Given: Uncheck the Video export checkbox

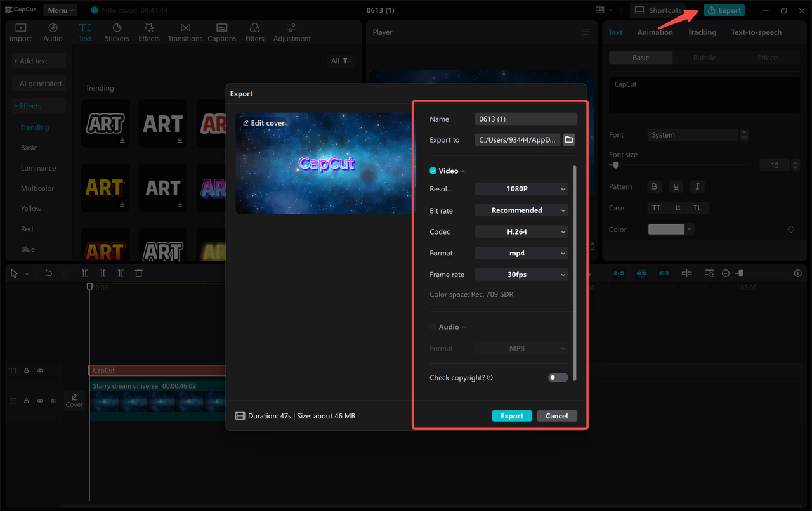Looking at the screenshot, I should point(432,170).
